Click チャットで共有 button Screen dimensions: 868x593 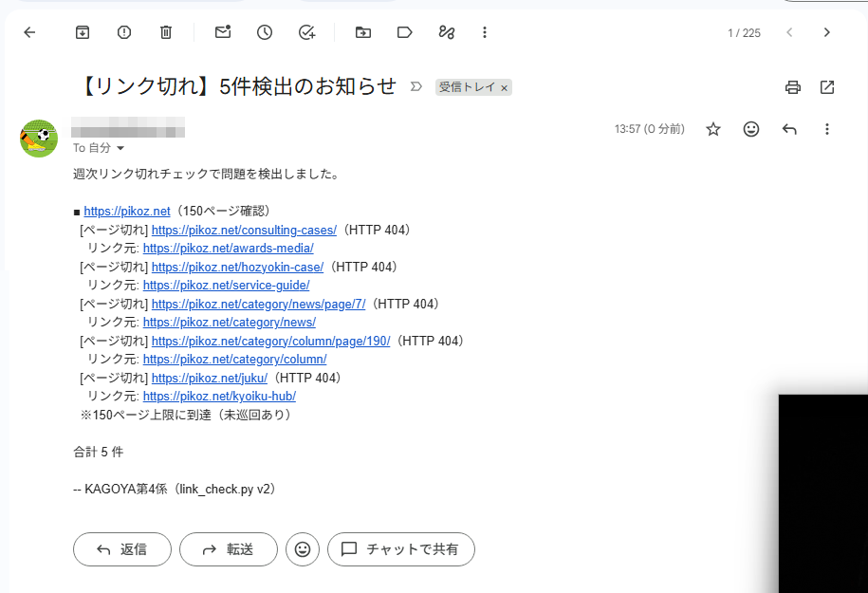point(401,549)
